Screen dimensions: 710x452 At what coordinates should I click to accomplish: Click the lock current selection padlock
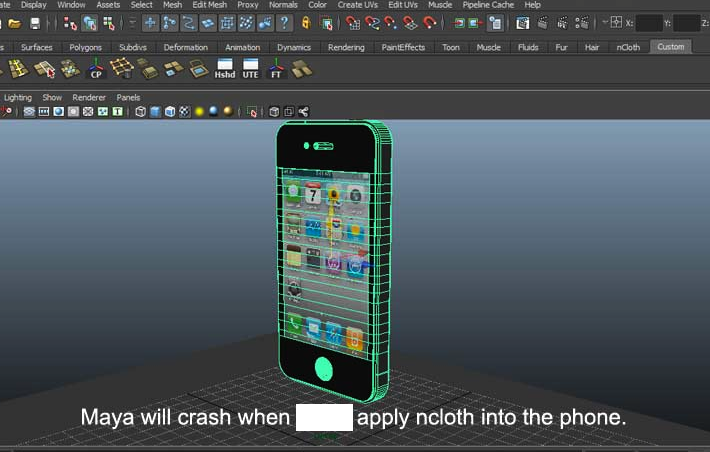click(x=307, y=23)
